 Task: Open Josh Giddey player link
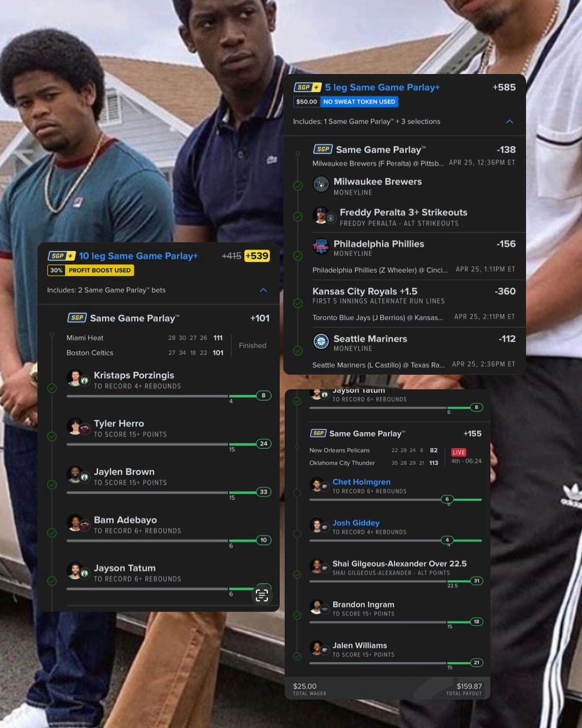[356, 523]
